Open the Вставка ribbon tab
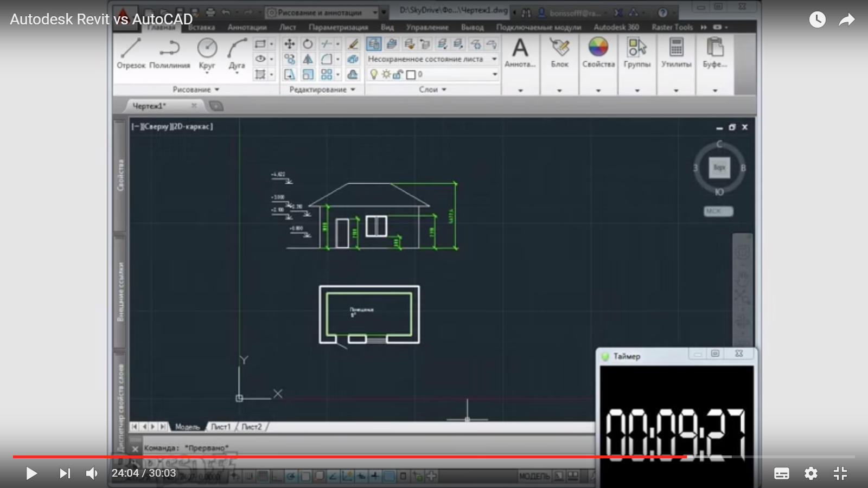868x488 pixels. 201,27
